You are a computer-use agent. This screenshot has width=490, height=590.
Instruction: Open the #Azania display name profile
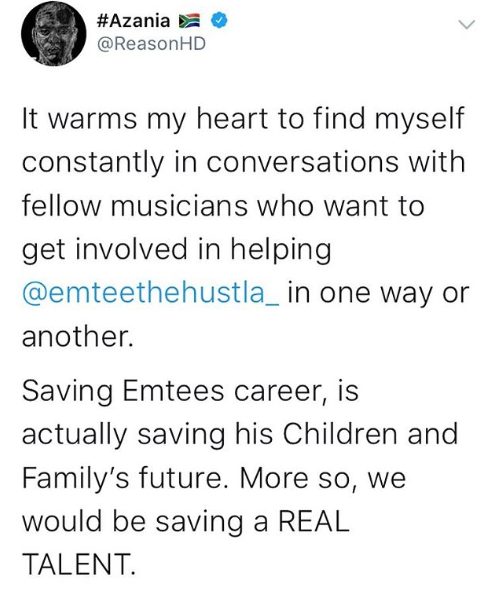tap(134, 21)
